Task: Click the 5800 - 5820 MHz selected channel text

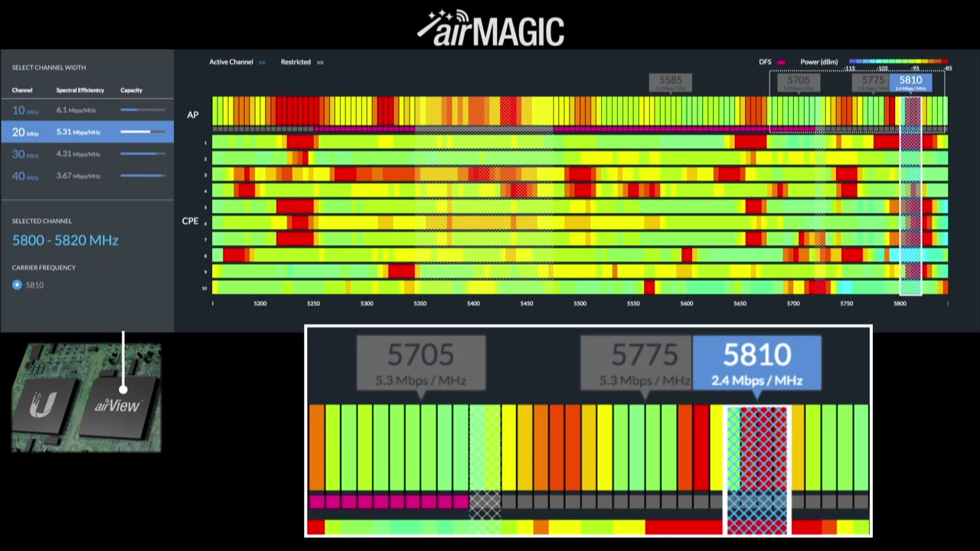Action: 65,240
